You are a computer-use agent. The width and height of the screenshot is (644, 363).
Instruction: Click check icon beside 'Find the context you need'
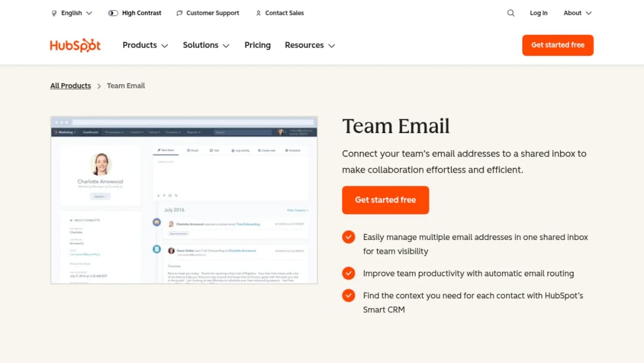348,296
